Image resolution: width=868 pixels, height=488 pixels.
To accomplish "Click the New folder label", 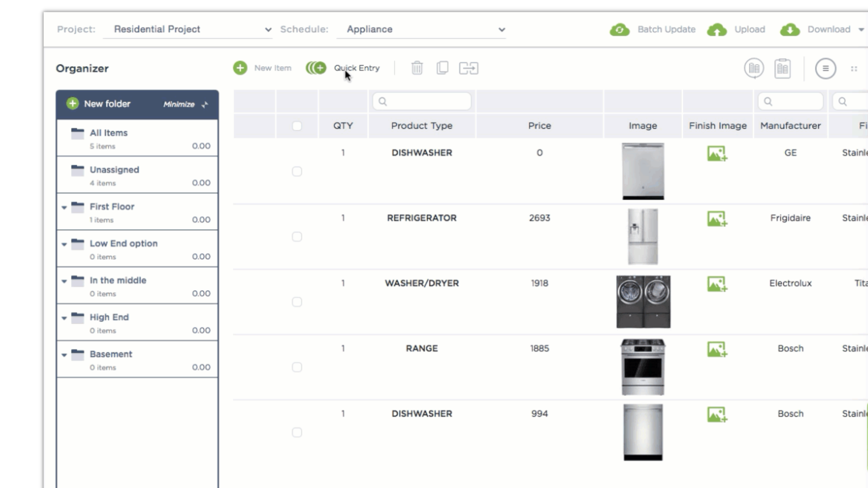I will point(107,104).
